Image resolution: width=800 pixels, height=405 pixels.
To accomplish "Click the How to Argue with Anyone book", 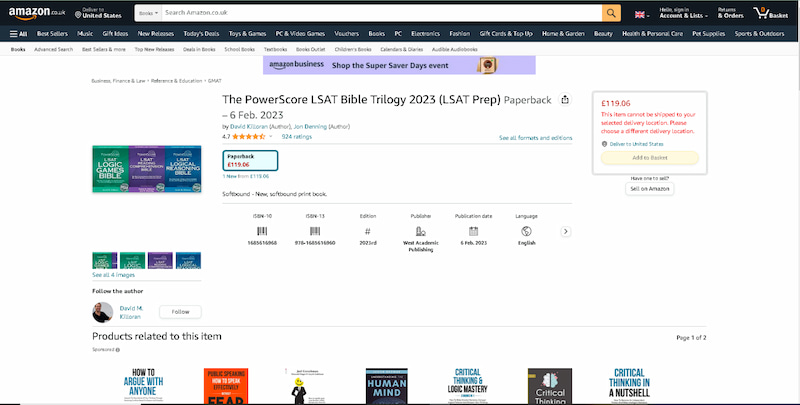I will (x=143, y=386).
